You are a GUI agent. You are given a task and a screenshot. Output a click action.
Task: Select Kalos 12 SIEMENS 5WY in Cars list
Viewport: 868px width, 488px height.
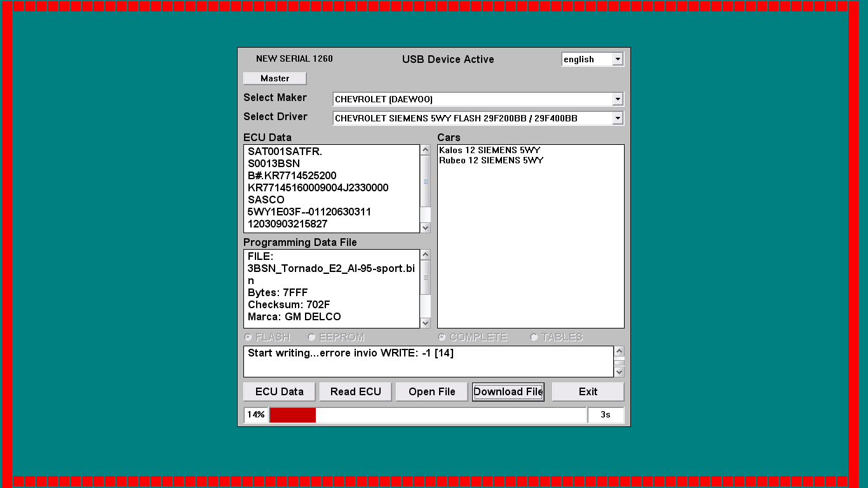[490, 151]
